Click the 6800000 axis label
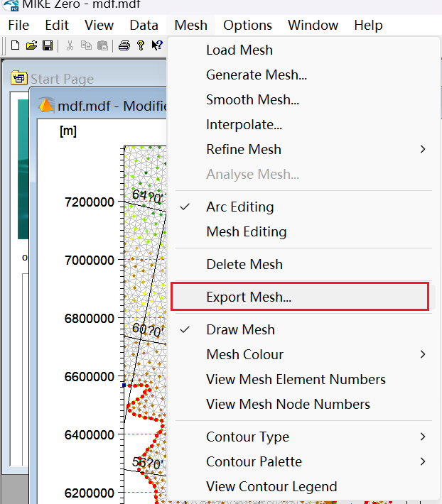The width and height of the screenshot is (442, 504). [90, 319]
